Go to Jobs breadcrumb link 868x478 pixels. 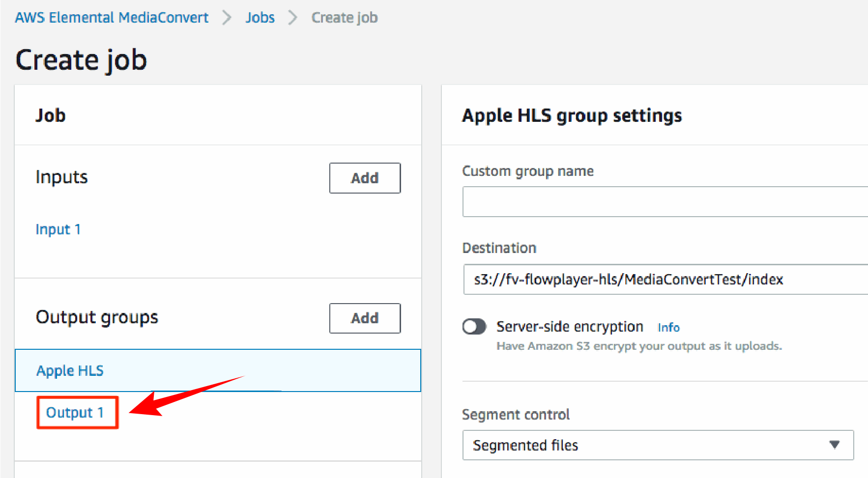click(260, 18)
